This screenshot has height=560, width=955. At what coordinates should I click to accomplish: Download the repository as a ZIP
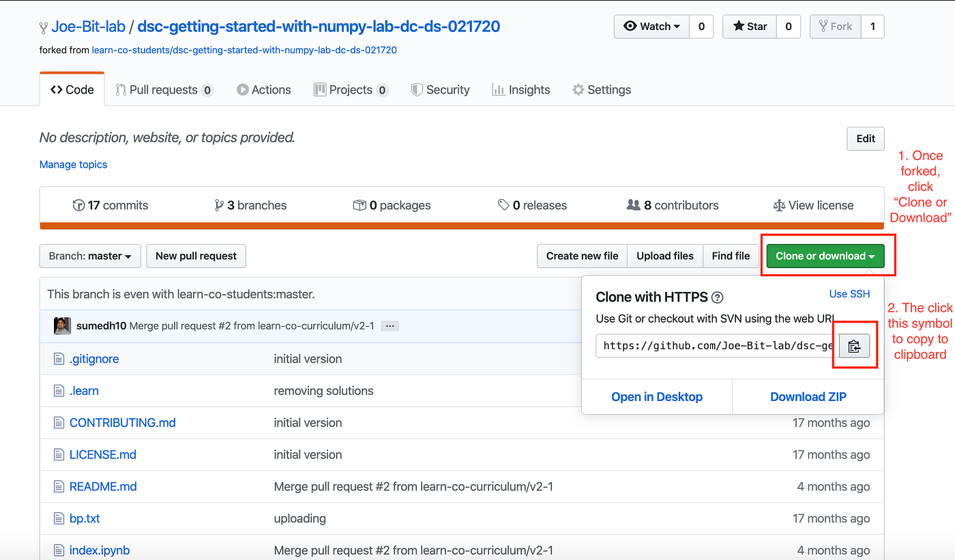coord(808,396)
